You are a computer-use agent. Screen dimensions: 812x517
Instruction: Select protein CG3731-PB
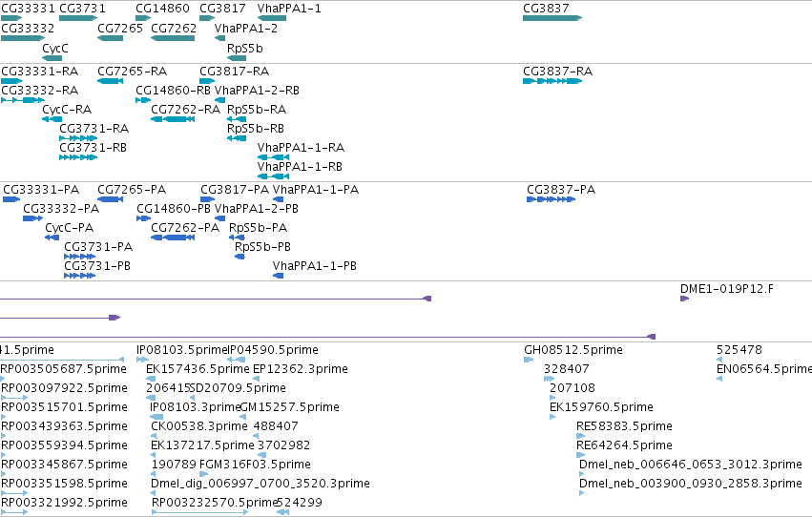point(97,266)
